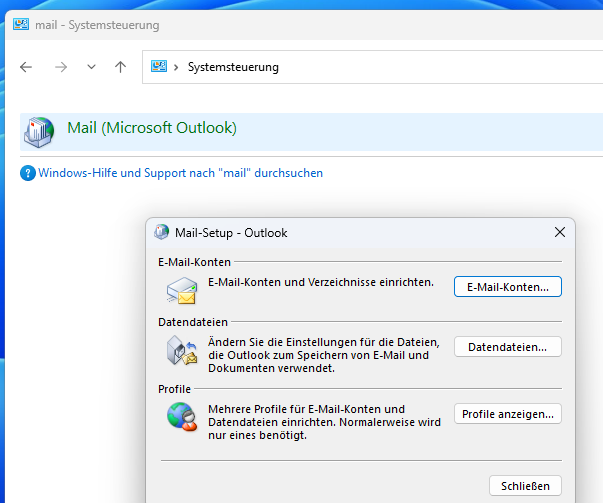Open the E-Mail-Konten... button
Image resolution: width=603 pixels, height=503 pixels.
[x=508, y=287]
